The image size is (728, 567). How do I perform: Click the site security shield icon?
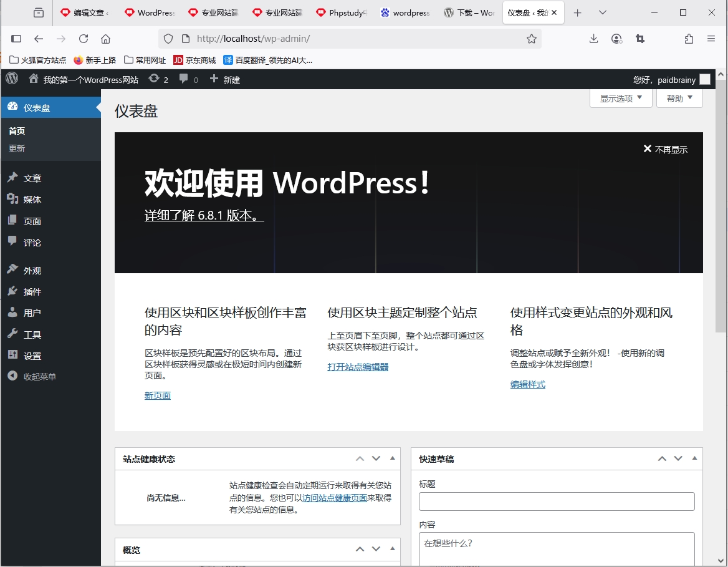(168, 39)
